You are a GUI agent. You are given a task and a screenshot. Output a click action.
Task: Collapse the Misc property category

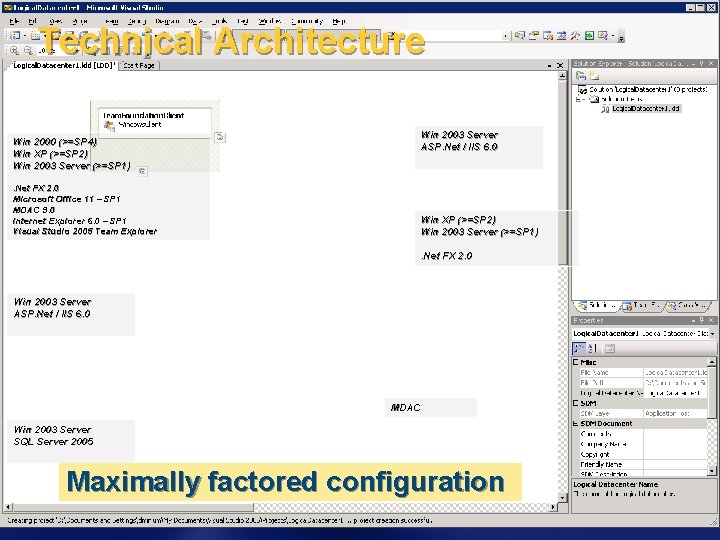click(575, 362)
